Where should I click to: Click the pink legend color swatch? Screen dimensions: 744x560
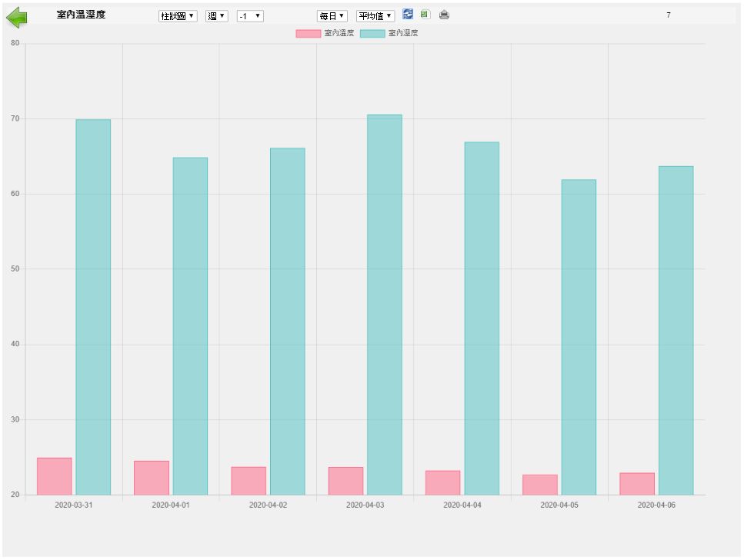[x=308, y=34]
